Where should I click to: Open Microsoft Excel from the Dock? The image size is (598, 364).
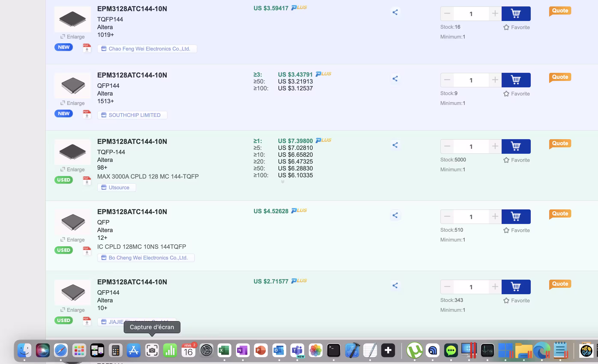coord(224,350)
